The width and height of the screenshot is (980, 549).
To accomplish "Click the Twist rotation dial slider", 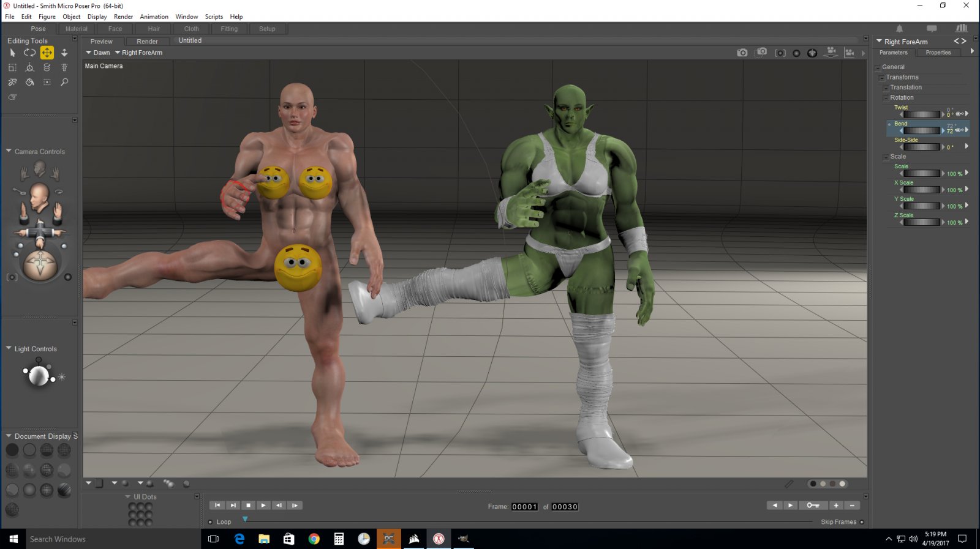I will pos(922,114).
